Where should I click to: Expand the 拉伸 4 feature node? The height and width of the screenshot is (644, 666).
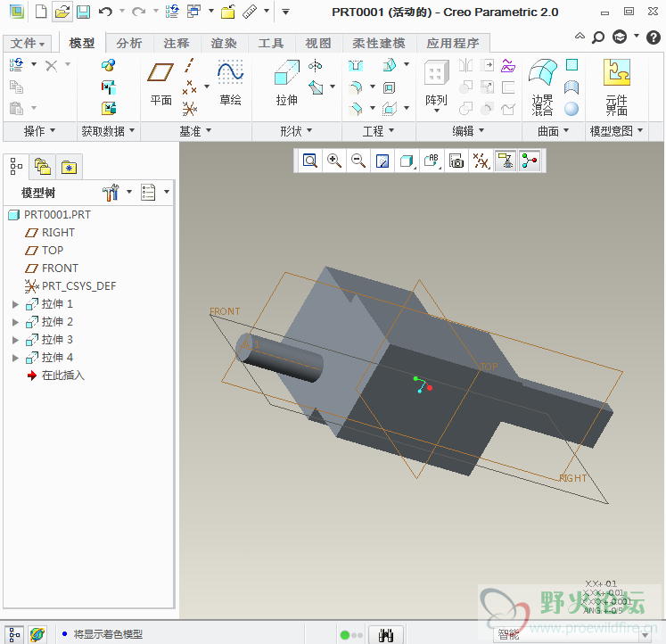(x=15, y=358)
